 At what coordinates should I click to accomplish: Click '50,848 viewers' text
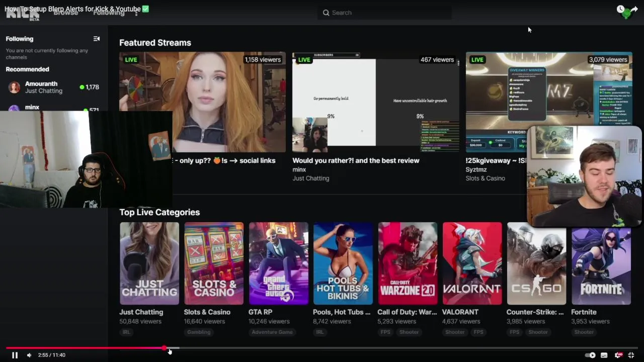click(140, 321)
